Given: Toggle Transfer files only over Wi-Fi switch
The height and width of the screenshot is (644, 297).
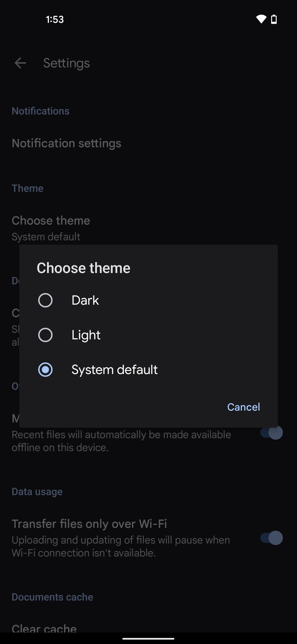Looking at the screenshot, I should 271,538.
